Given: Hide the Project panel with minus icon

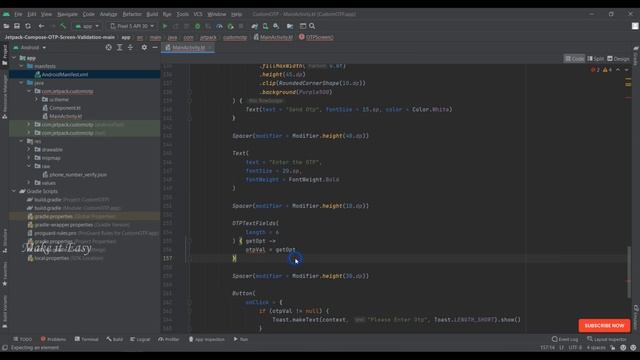Looking at the screenshot, I should tap(155, 47).
